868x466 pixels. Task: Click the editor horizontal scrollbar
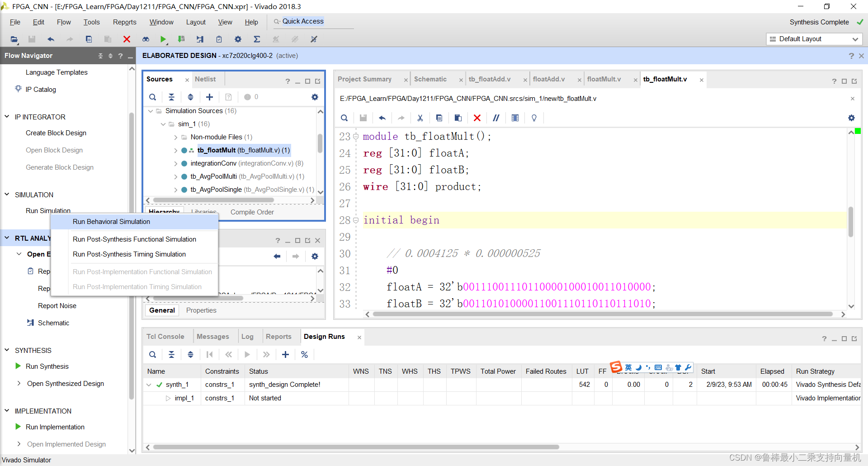click(x=603, y=314)
